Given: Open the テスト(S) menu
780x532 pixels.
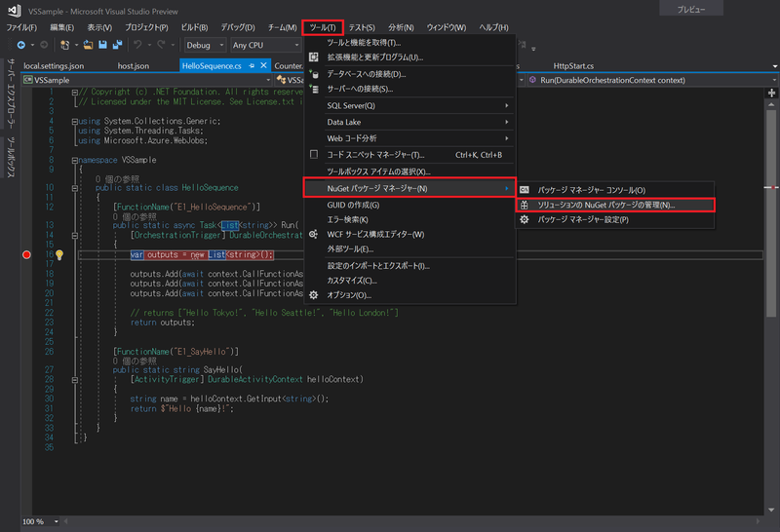Looking at the screenshot, I should tap(362, 27).
